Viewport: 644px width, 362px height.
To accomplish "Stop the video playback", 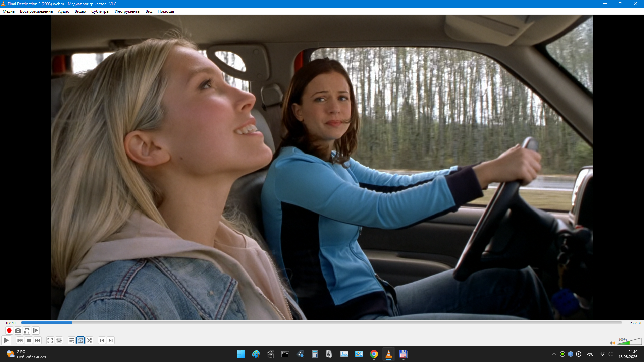I will [29, 340].
